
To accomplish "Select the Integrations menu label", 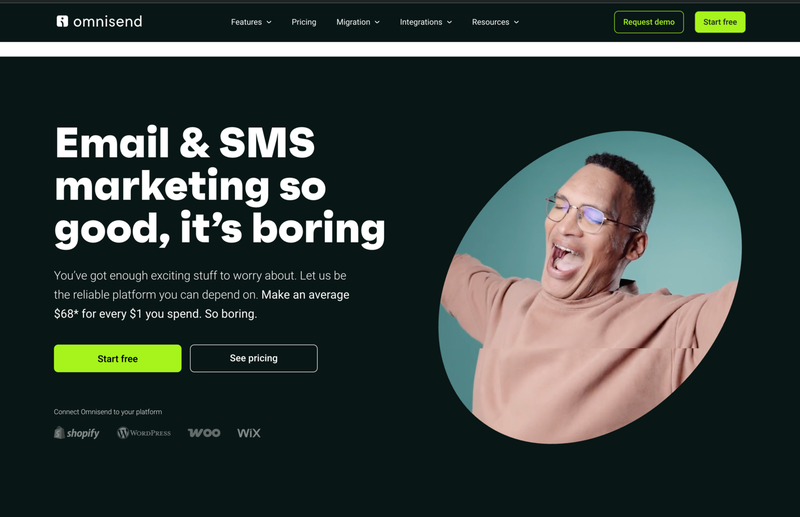I will tap(421, 22).
